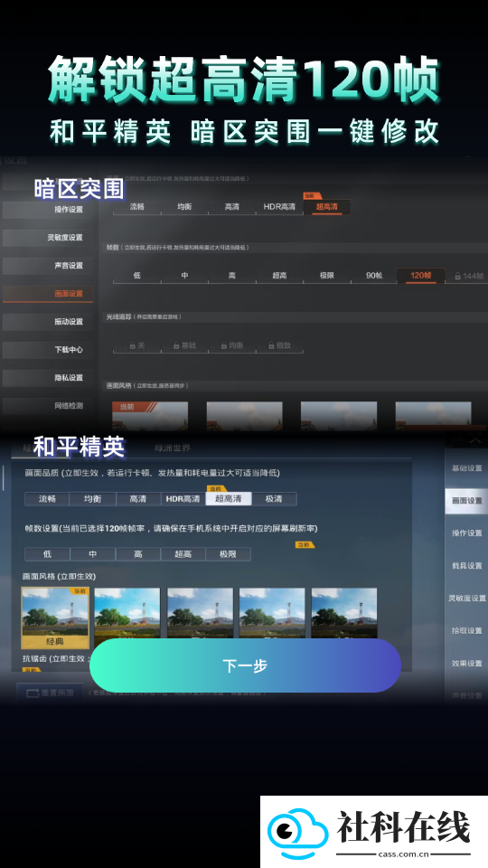This screenshot has height=868, width=488.
Task: Open 下载中心 sidebar entry
Action: coord(48,350)
